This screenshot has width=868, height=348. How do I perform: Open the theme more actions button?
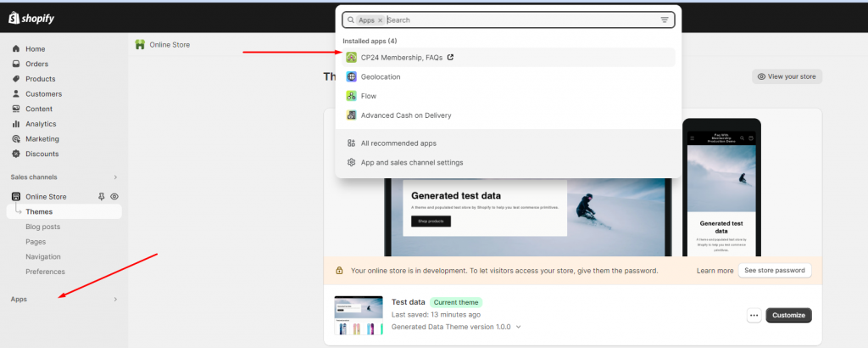click(754, 315)
